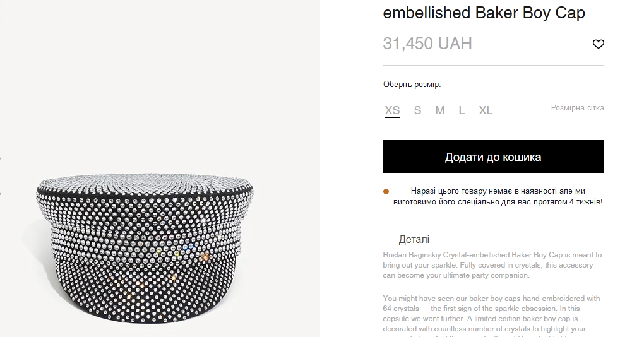This screenshot has height=337, width=644.
Task: Click the embellished Baker Boy Cap title
Action: click(x=484, y=13)
